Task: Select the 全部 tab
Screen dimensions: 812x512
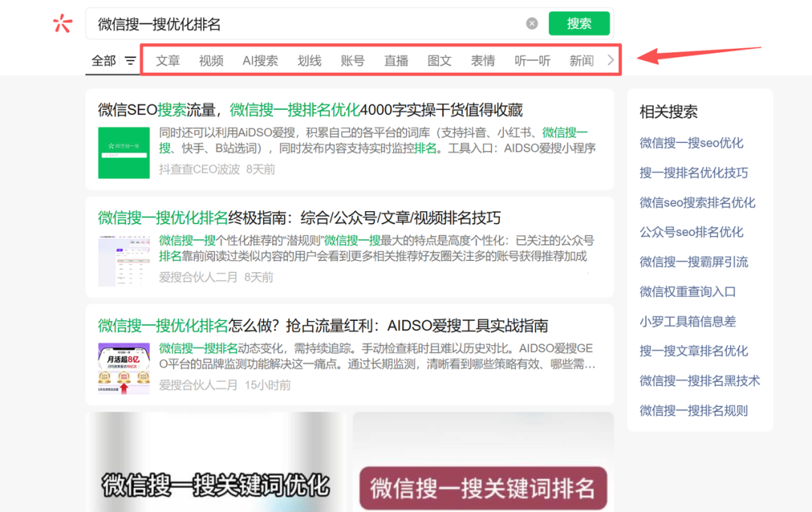Action: (x=104, y=61)
